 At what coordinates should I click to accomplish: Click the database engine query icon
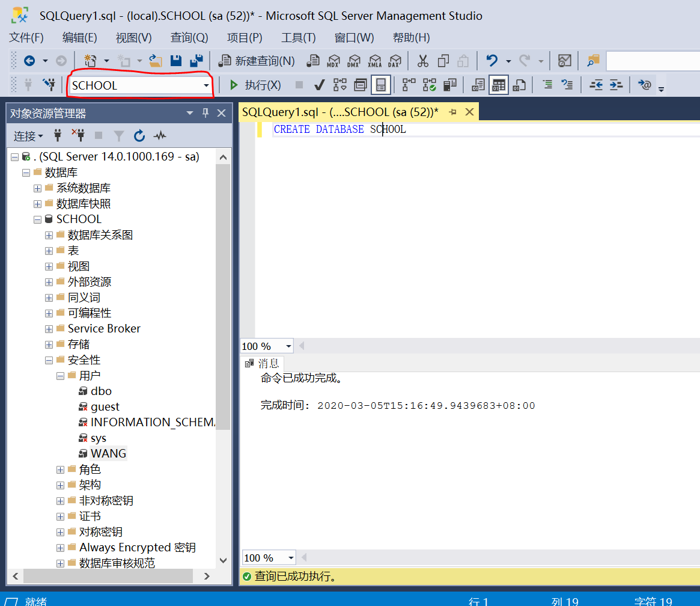coord(314,61)
